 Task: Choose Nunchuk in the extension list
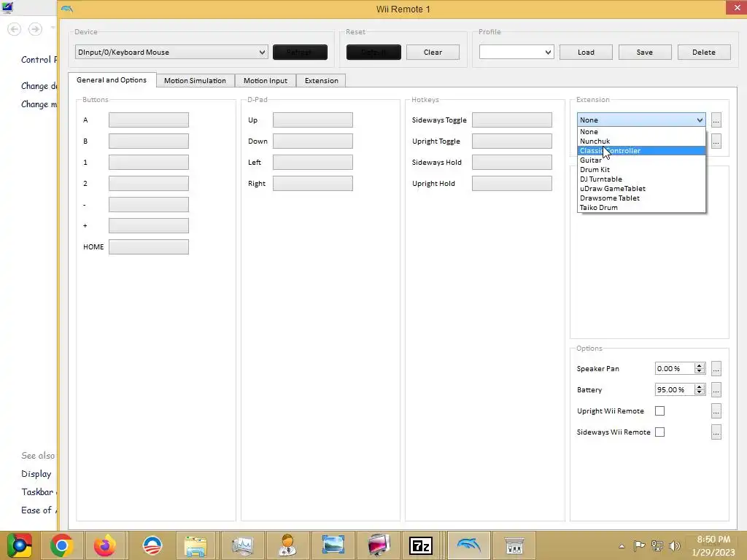641,141
